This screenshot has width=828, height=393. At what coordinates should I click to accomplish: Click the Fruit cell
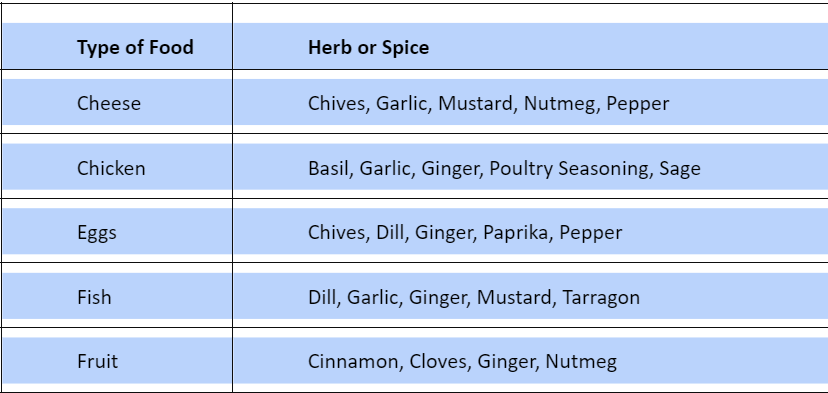117,360
